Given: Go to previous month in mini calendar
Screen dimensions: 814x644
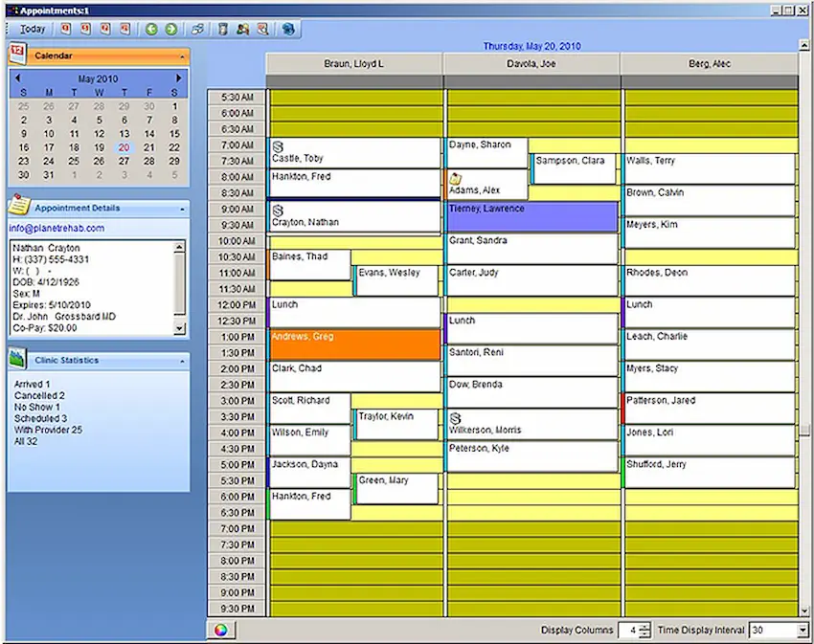Looking at the screenshot, I should click(17, 78).
